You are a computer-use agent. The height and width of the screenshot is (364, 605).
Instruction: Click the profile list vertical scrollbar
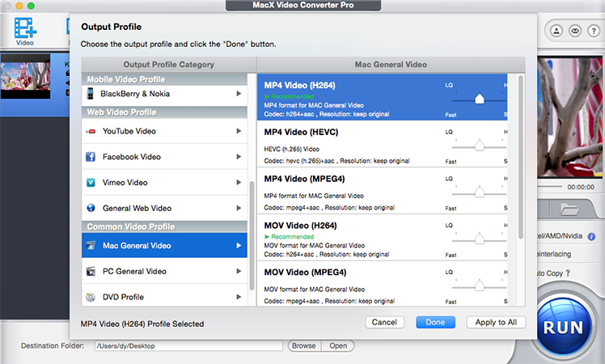pyautogui.click(x=521, y=157)
